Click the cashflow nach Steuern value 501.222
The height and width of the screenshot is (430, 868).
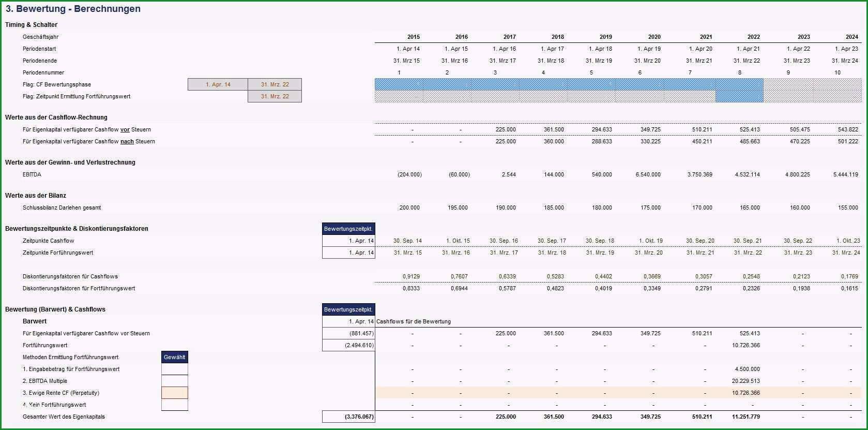coord(848,141)
